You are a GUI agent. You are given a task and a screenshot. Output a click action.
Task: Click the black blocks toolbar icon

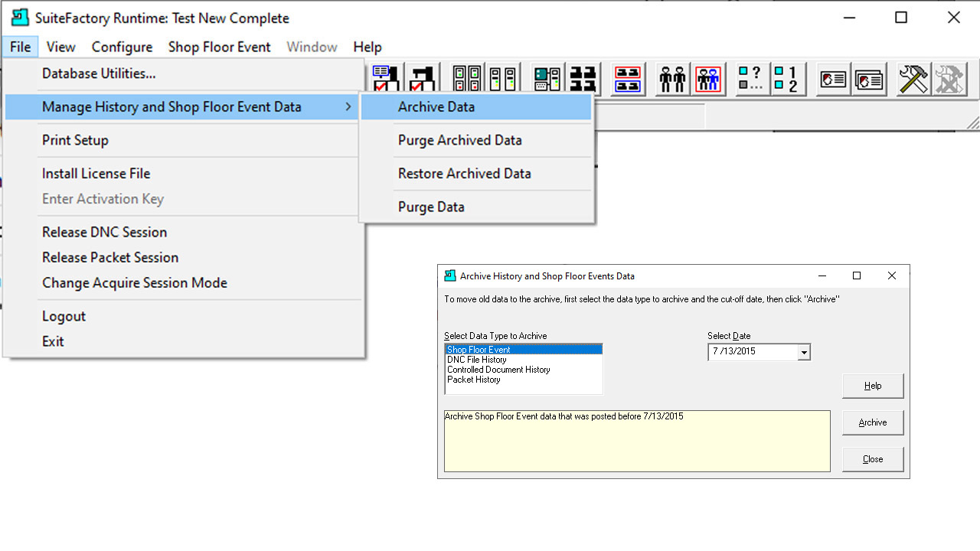click(583, 79)
